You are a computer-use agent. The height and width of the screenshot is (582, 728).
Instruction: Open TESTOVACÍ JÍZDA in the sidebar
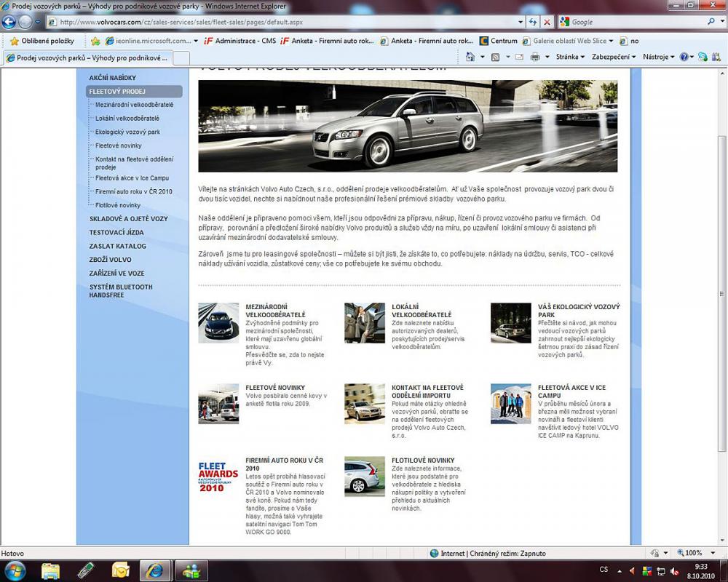click(116, 233)
